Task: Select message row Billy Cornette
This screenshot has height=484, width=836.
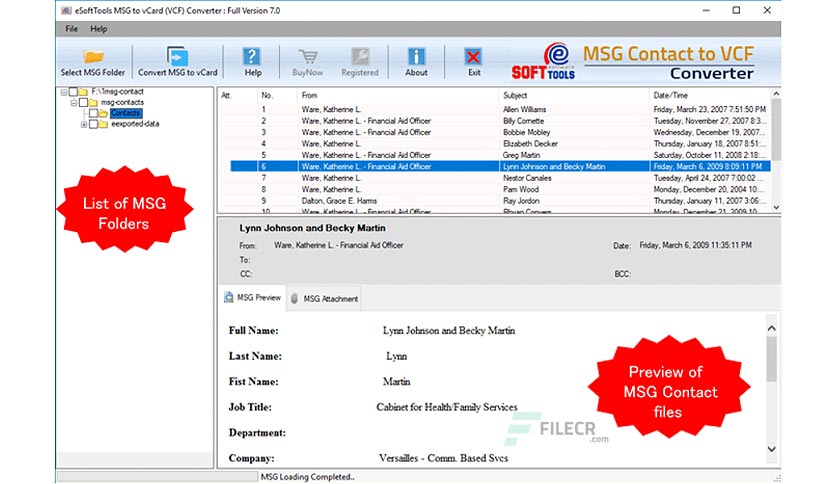Action: coord(494,121)
